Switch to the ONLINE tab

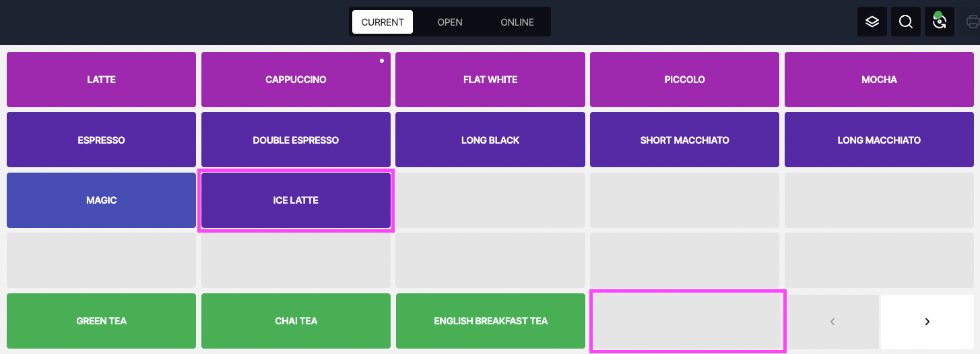[517, 22]
